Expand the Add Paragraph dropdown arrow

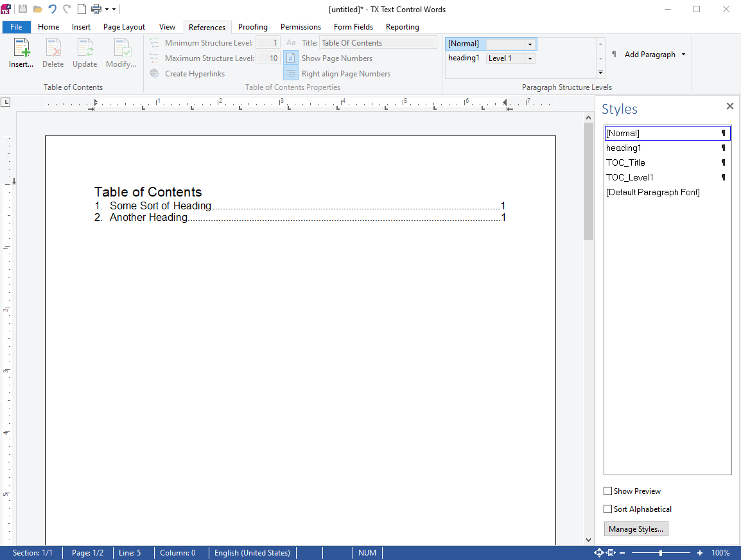[683, 55]
